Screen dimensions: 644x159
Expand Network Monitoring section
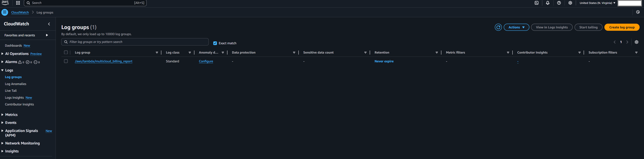(3, 143)
